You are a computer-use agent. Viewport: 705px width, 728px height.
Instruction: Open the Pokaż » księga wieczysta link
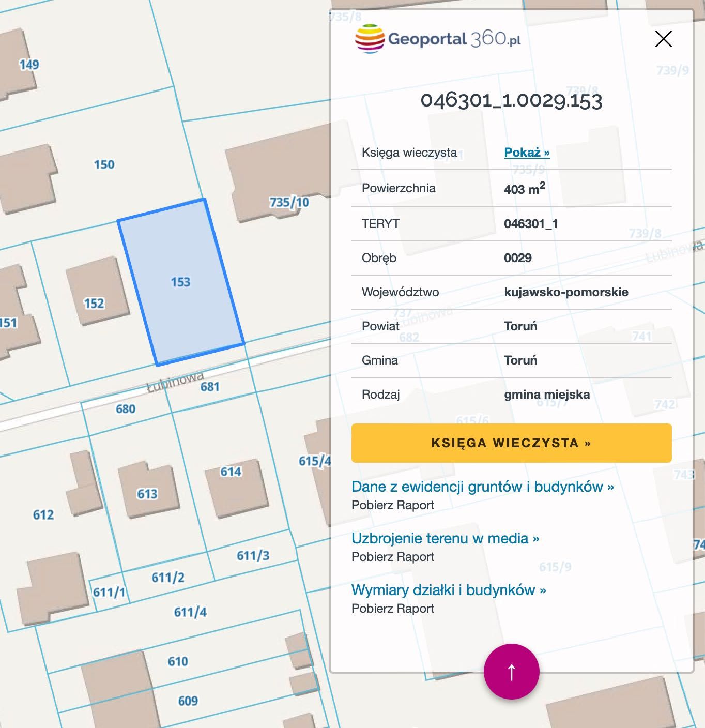(x=527, y=153)
